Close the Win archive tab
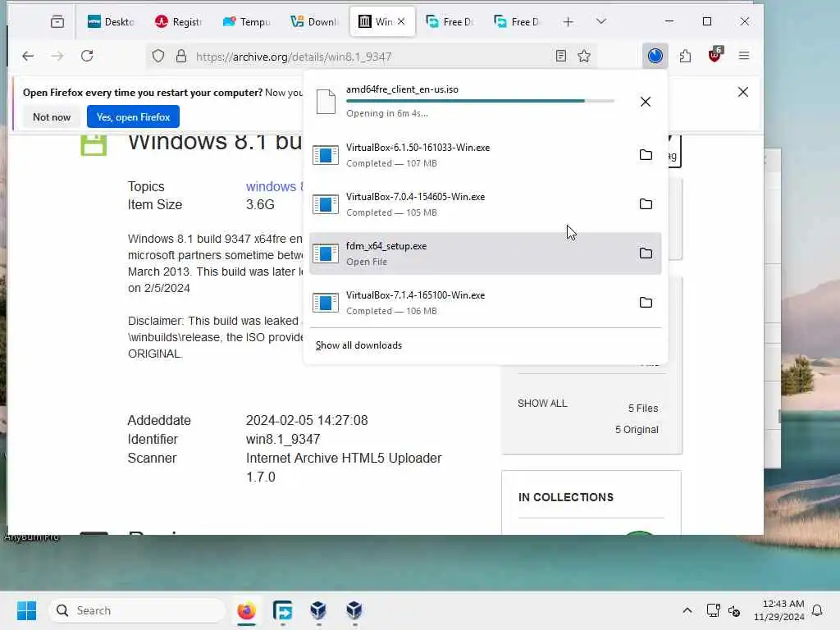 click(401, 21)
